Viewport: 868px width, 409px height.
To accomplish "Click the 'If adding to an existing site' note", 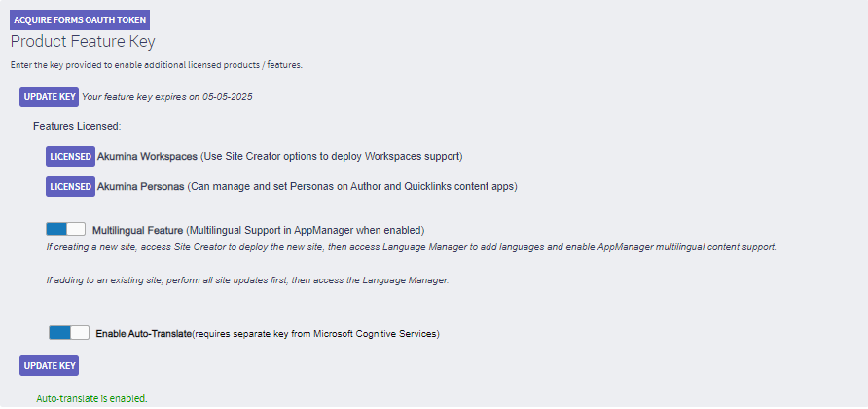I will [x=248, y=280].
